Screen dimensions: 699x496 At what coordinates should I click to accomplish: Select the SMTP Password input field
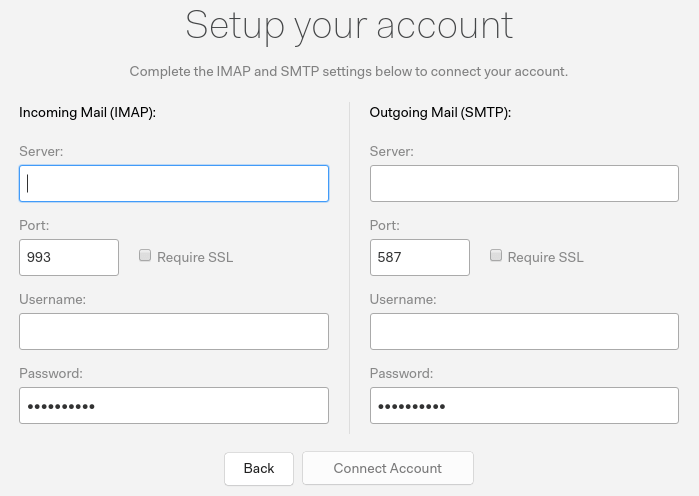point(524,406)
